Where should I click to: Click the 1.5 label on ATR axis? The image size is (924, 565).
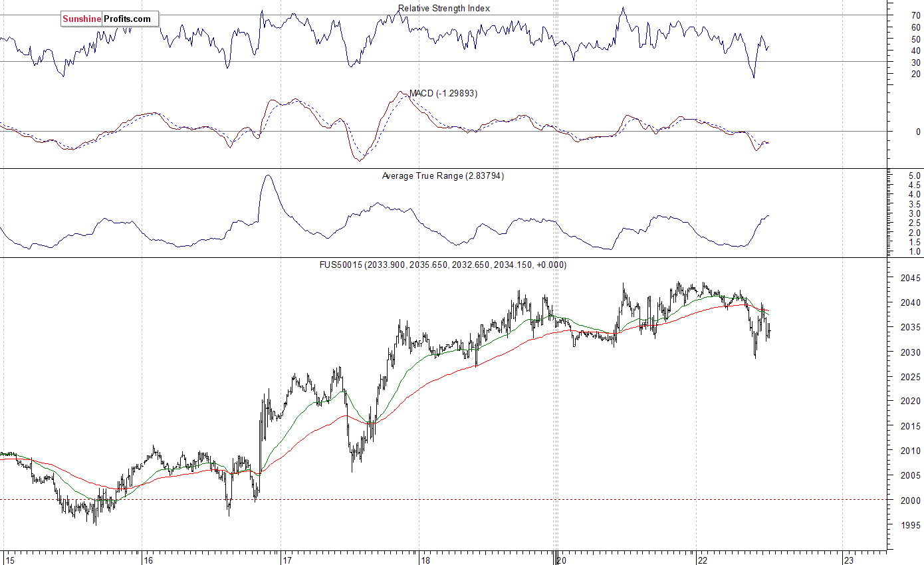pyautogui.click(x=915, y=242)
